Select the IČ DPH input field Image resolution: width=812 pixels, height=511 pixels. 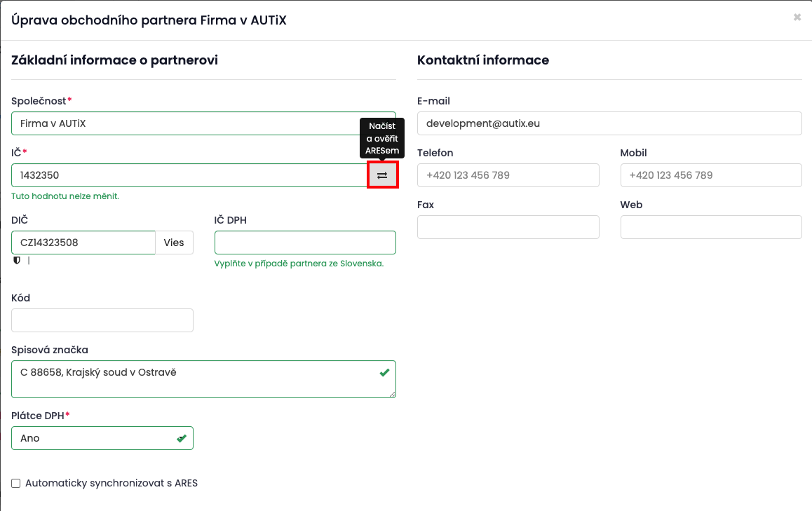click(x=305, y=243)
